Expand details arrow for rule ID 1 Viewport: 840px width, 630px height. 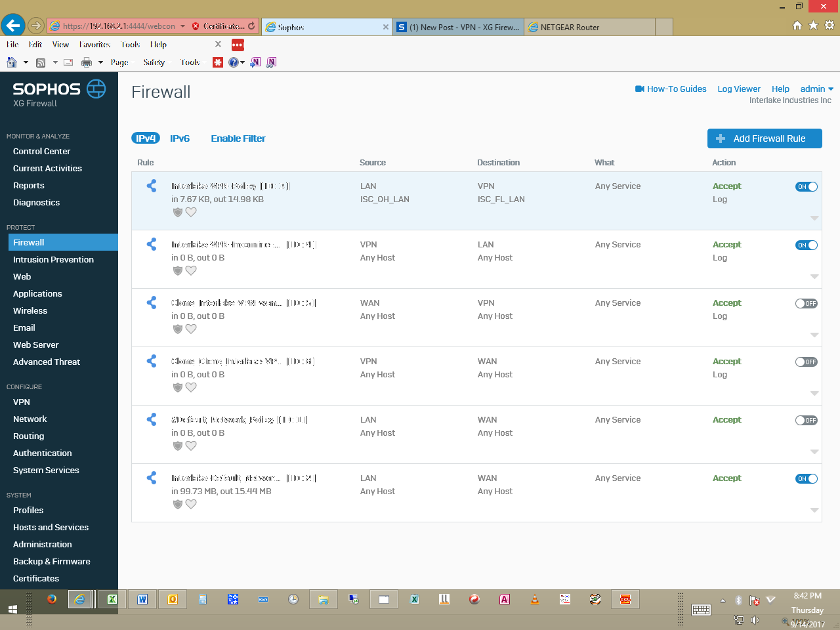click(x=814, y=451)
